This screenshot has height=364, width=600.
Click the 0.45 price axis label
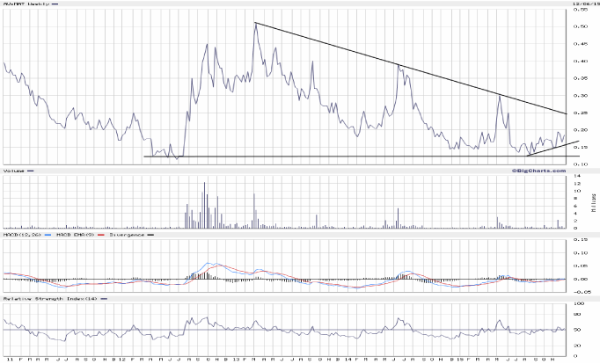pyautogui.click(x=581, y=44)
